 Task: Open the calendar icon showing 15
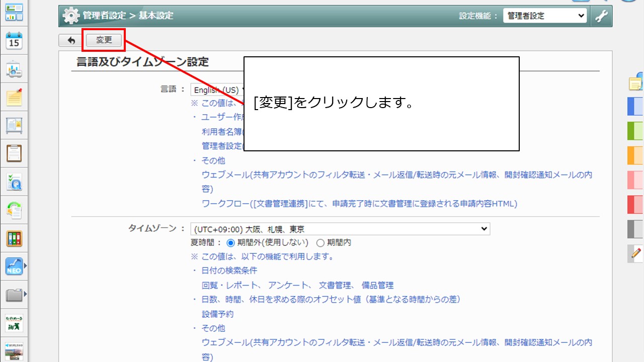pyautogui.click(x=14, y=41)
